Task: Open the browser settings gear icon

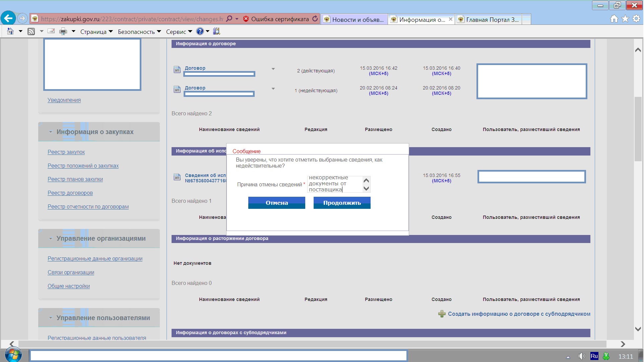Action: pyautogui.click(x=636, y=19)
